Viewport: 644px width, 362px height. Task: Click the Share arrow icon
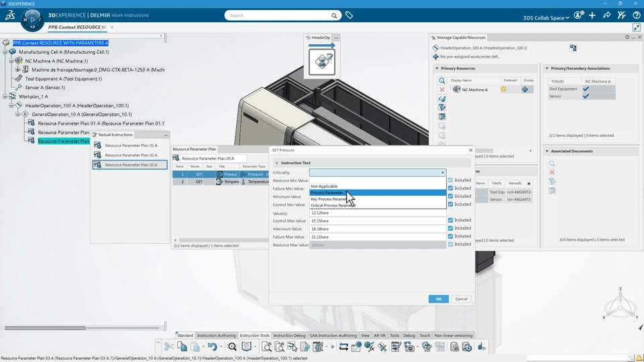click(606, 15)
